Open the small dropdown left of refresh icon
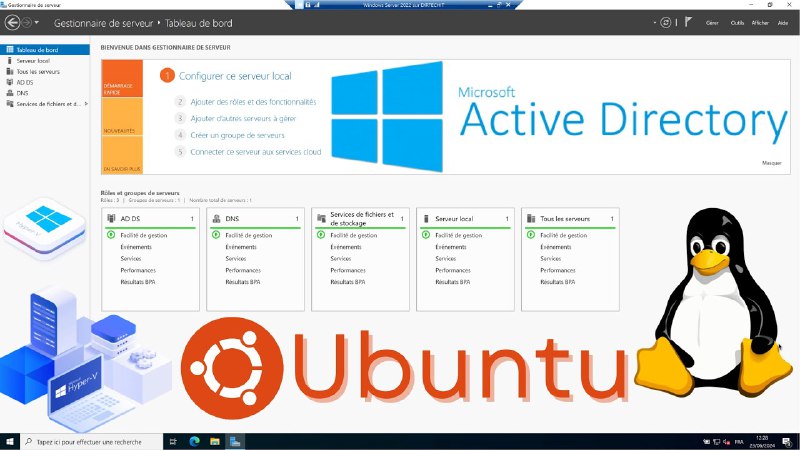 pyautogui.click(x=655, y=22)
